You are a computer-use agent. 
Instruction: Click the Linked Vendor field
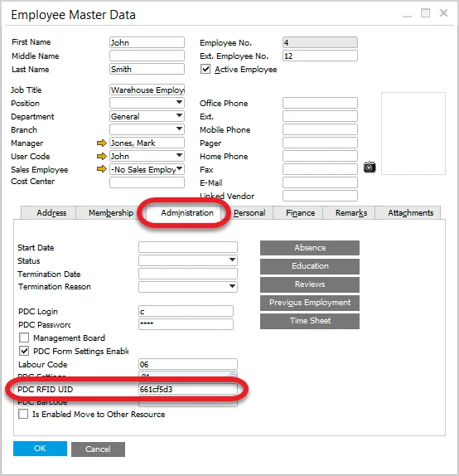(320, 196)
